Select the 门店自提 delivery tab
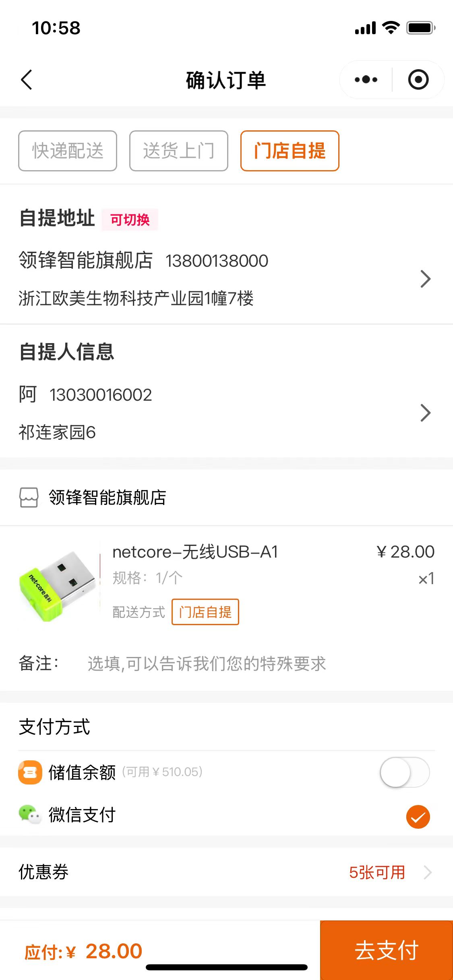The height and width of the screenshot is (980, 453). pyautogui.click(x=290, y=151)
